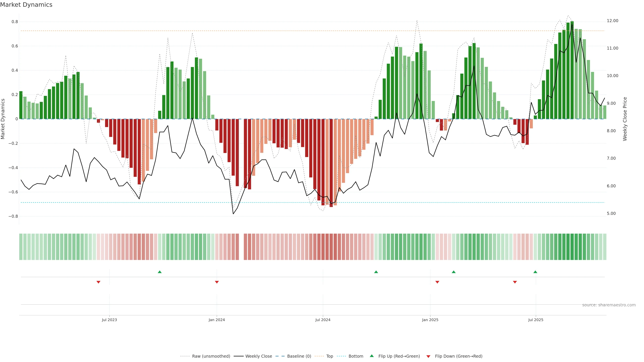Click the Flip Down (Green→Red) legend item
Image resolution: width=644 pixels, height=362 pixels.
click(459, 356)
